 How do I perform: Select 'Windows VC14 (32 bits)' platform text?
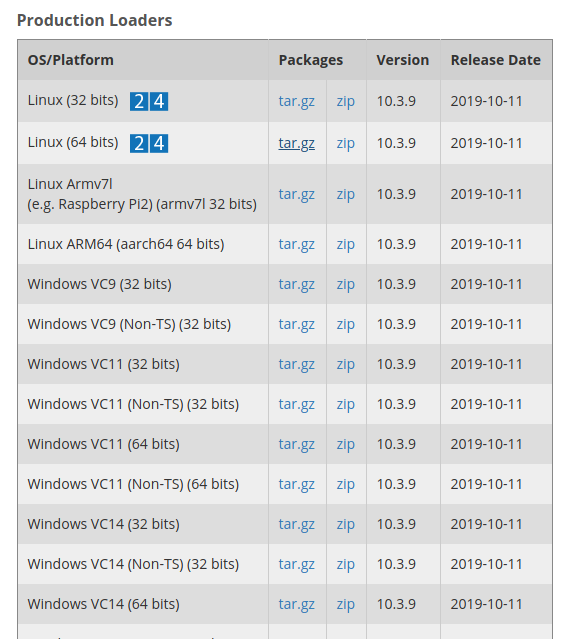(104, 524)
